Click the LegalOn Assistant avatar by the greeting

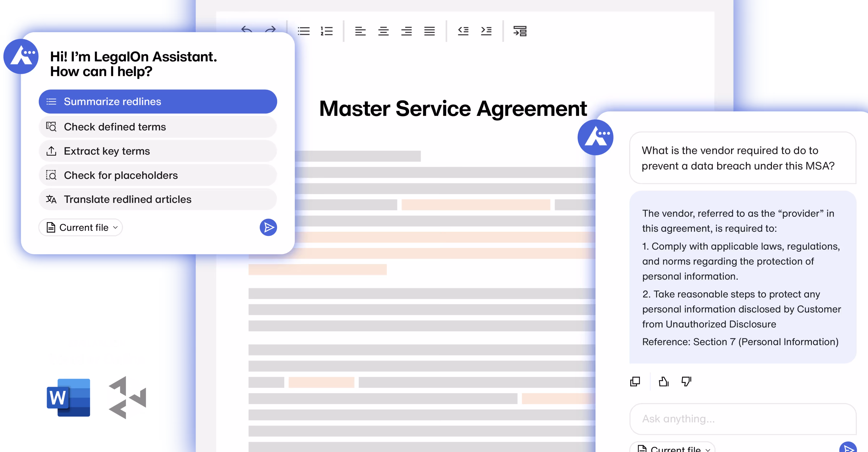click(21, 56)
